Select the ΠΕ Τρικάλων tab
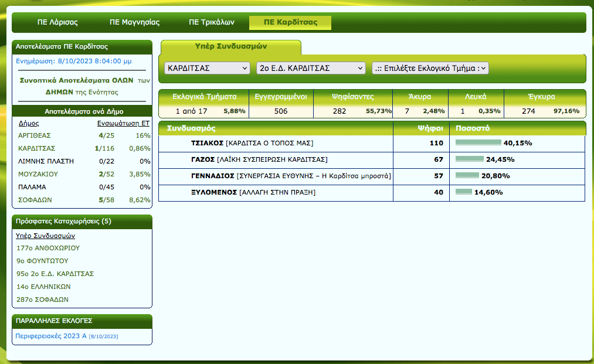This screenshot has height=364, width=594. pyautogui.click(x=211, y=22)
